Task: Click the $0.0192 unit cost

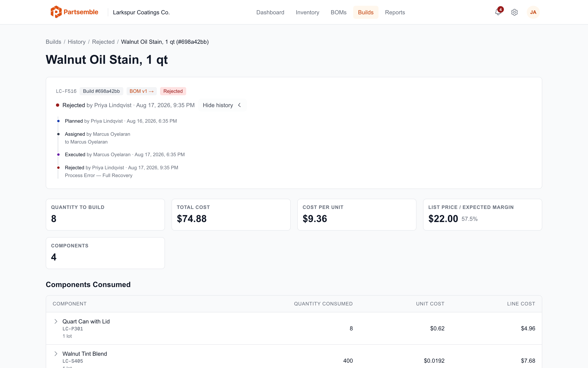Action: (434, 361)
